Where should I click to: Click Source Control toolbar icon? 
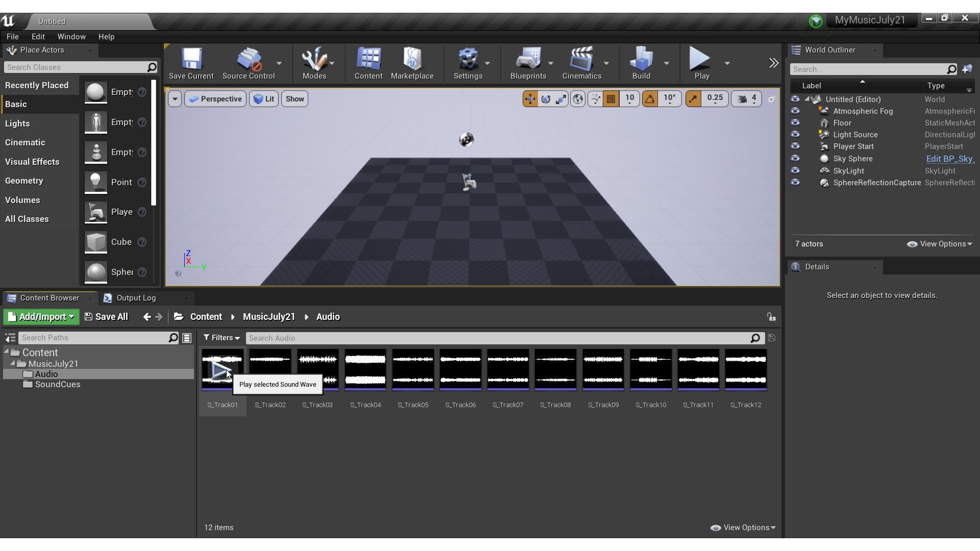pos(249,63)
